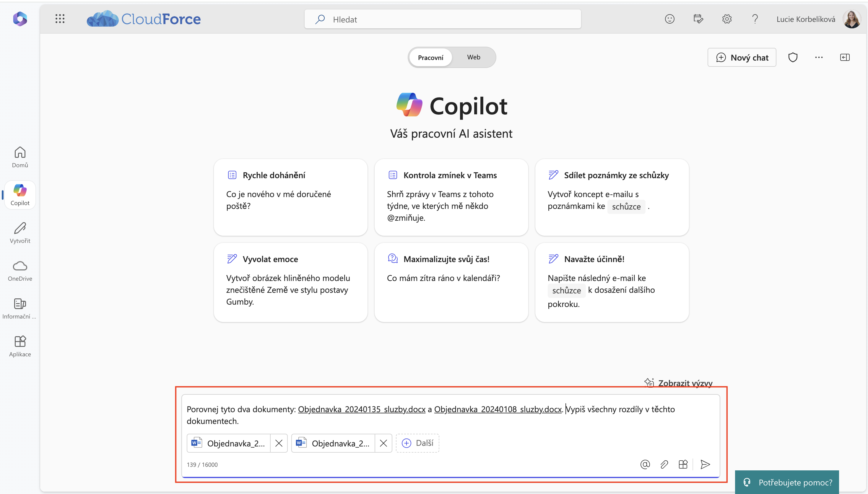Viewport: 868px width, 494px height.
Task: Click schůzce placeholder in Sdílet poznámky card
Action: [x=626, y=206]
